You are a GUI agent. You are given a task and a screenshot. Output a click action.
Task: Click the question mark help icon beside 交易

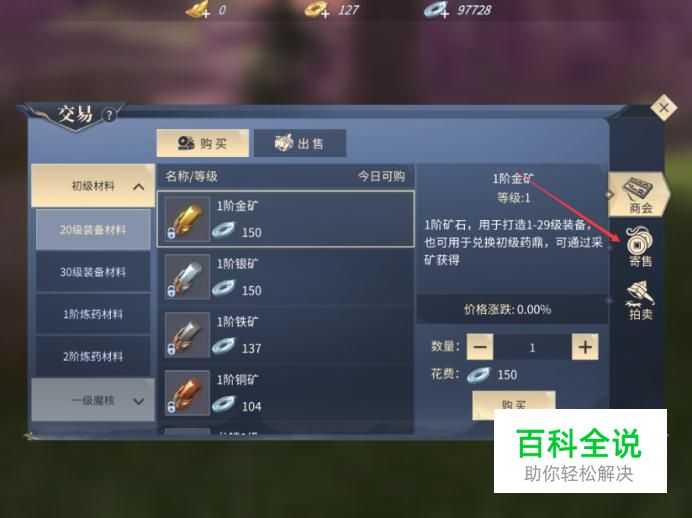point(109,116)
